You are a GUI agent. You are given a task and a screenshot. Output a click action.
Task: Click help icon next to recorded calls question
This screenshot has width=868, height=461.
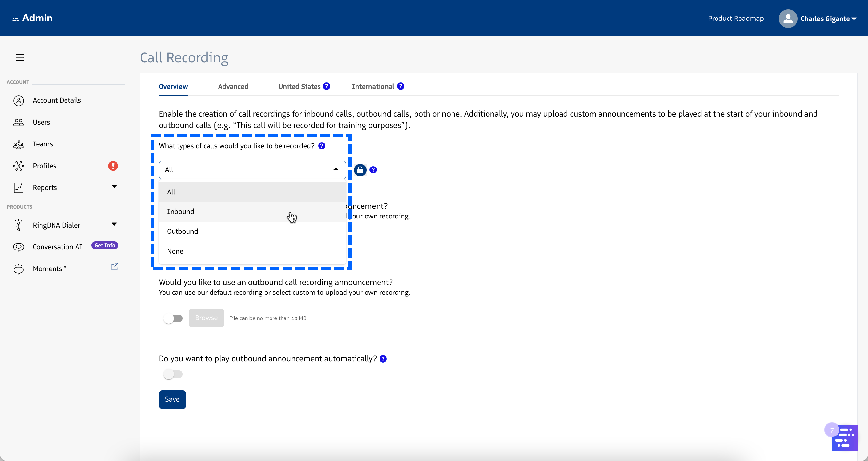click(322, 146)
